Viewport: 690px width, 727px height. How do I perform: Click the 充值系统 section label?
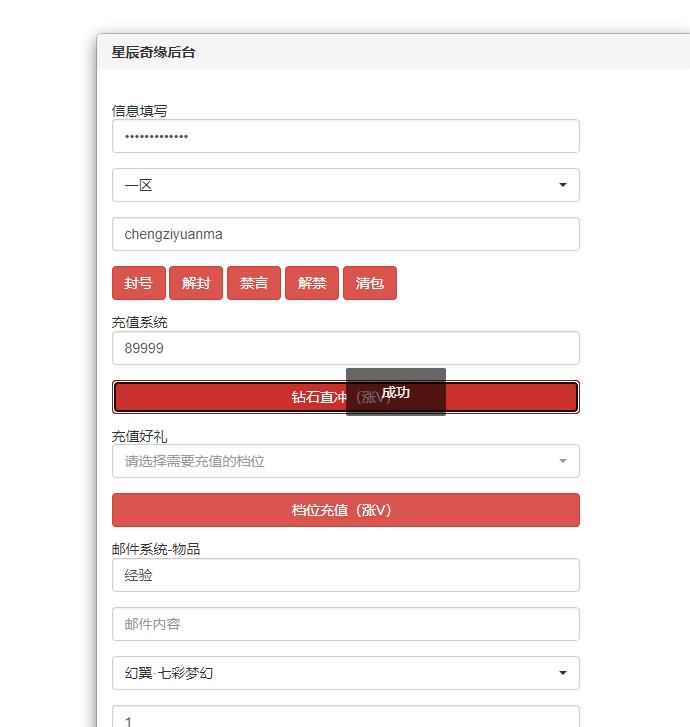(x=140, y=322)
